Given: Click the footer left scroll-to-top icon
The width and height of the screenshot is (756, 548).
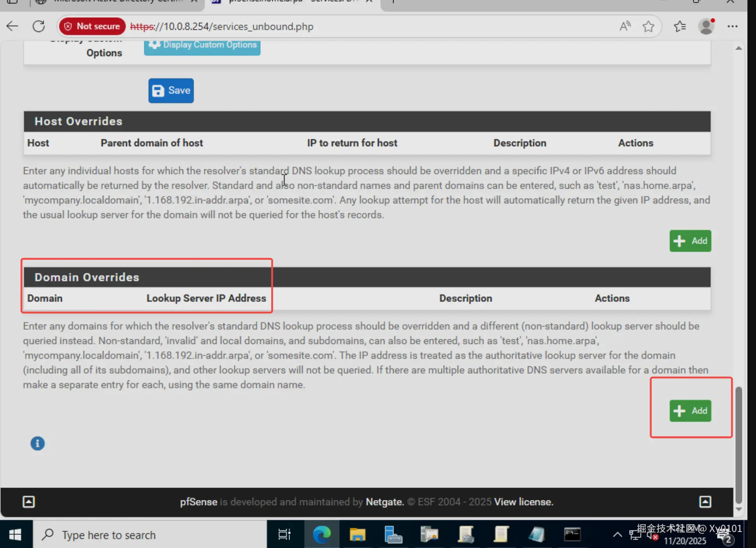Looking at the screenshot, I should click(x=28, y=502).
